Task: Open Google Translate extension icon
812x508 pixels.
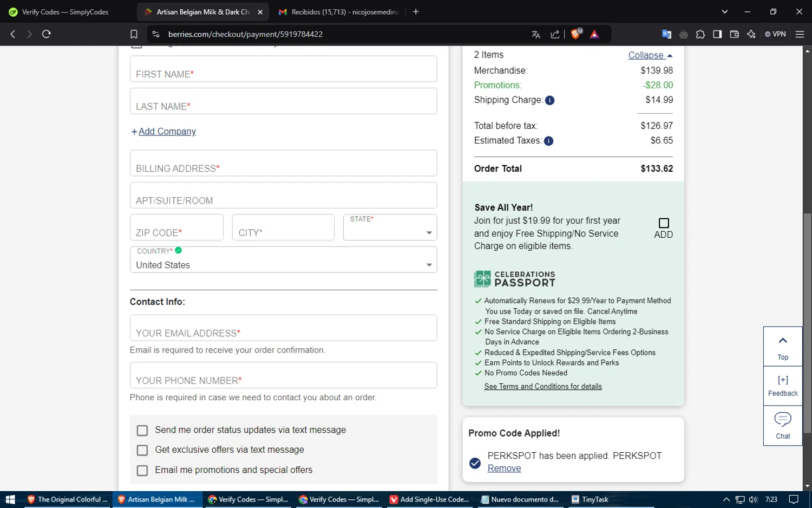Action: [666, 34]
